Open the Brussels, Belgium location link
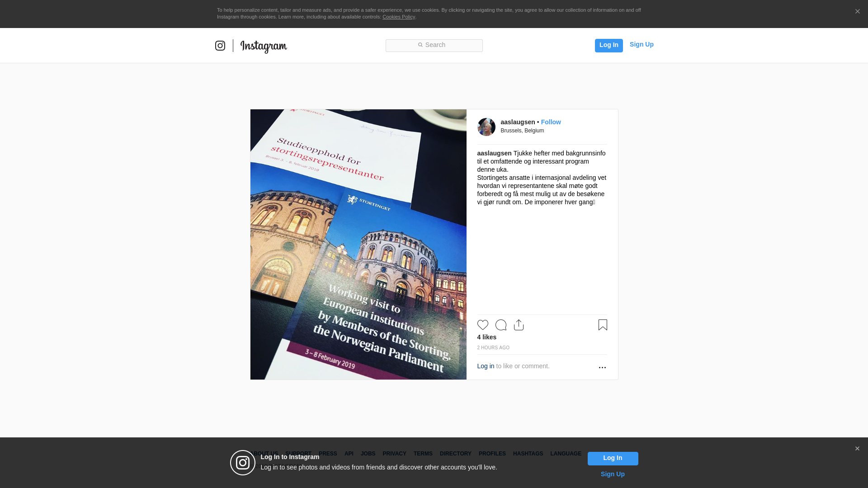This screenshot has width=868, height=488. coord(522,131)
